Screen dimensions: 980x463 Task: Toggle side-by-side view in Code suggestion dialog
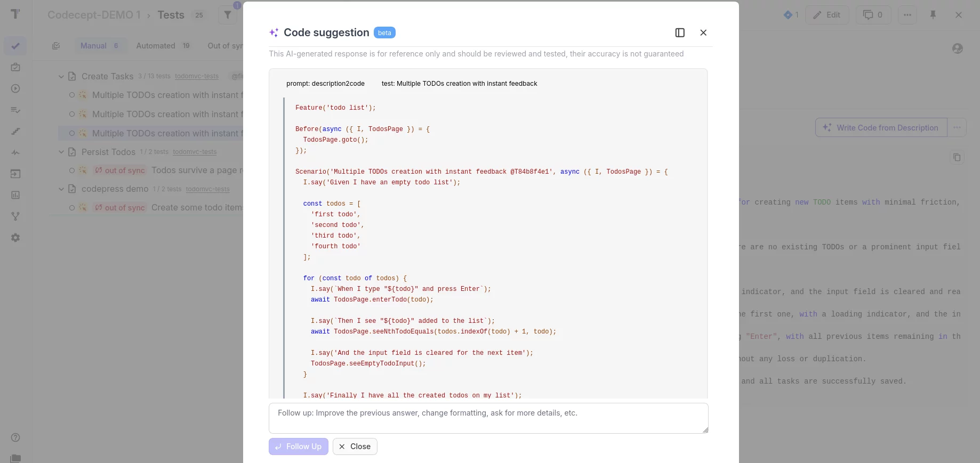point(680,33)
